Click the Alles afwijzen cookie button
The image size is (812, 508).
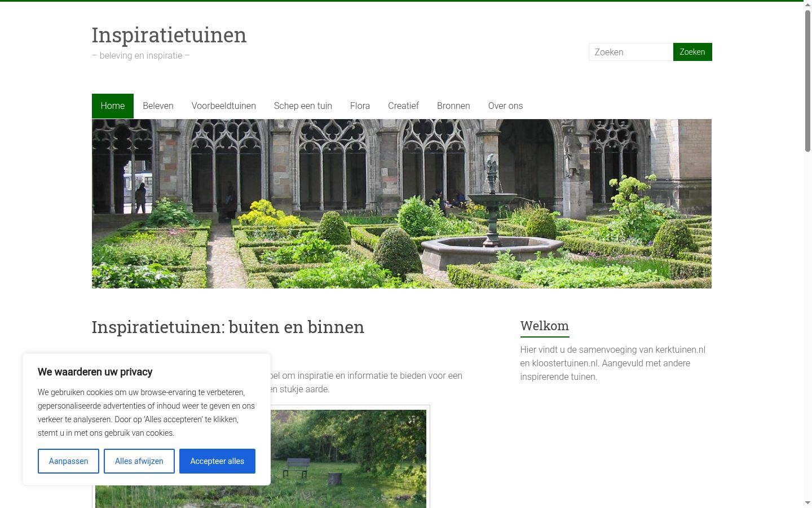[139, 461]
